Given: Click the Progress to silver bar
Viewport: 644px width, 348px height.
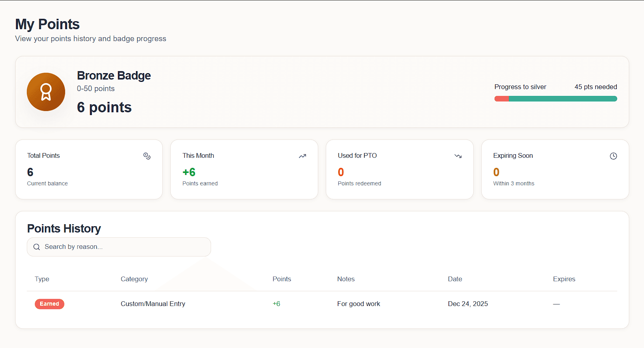Looking at the screenshot, I should point(555,99).
